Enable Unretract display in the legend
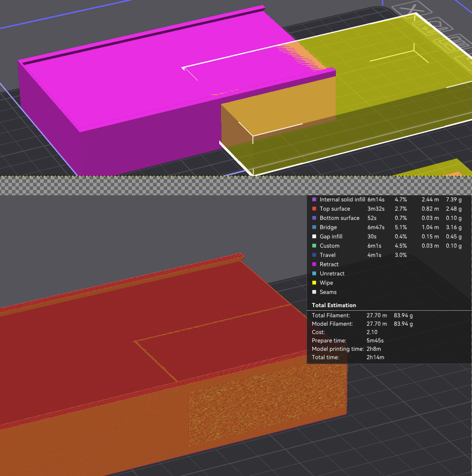The image size is (472, 476). 332,274
